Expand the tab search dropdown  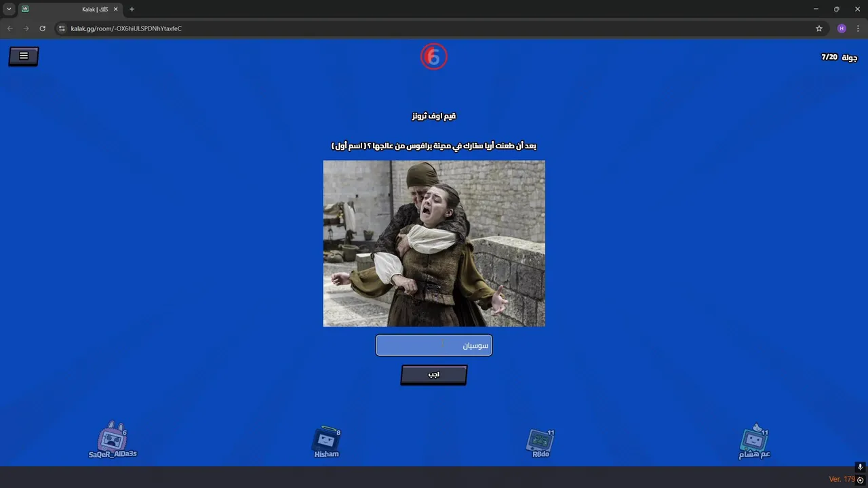tap(9, 9)
